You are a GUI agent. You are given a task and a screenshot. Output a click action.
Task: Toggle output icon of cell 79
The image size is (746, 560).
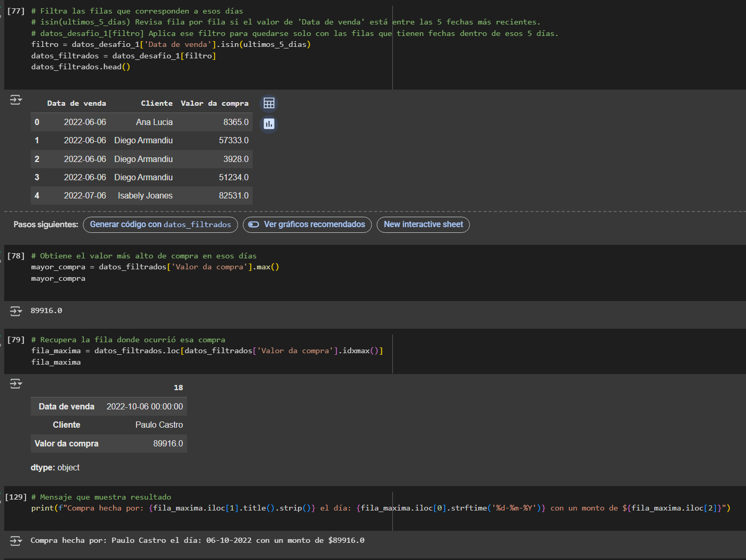point(16,384)
